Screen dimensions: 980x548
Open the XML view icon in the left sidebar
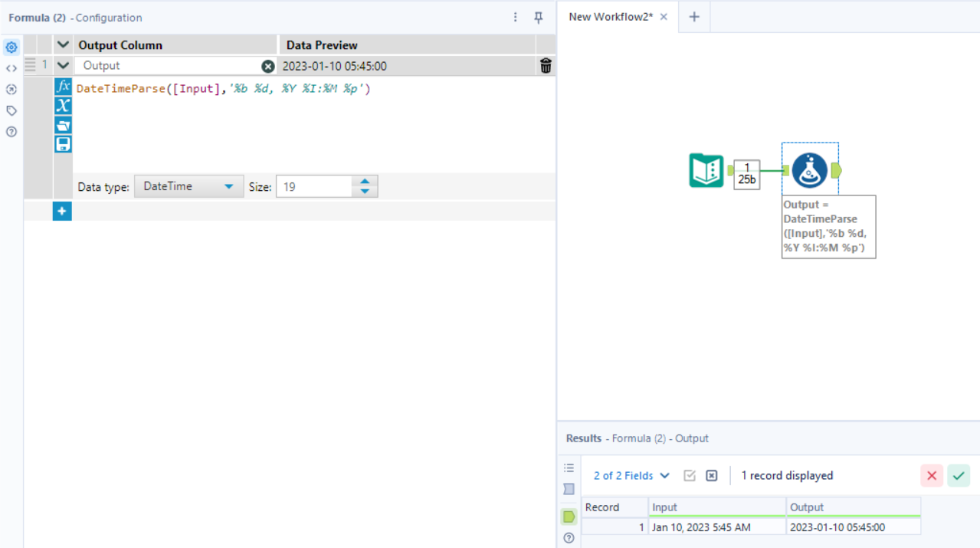[11, 67]
